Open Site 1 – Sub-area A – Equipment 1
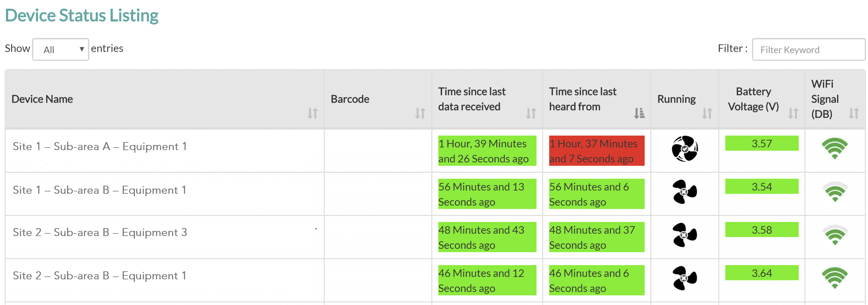868x305 pixels. pos(100,146)
